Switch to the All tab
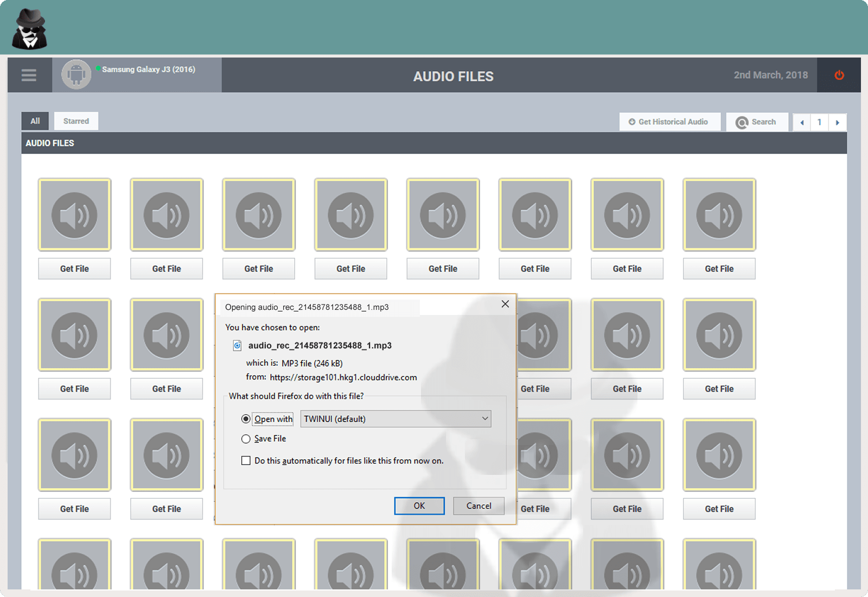Image resolution: width=868 pixels, height=597 pixels. [x=35, y=120]
